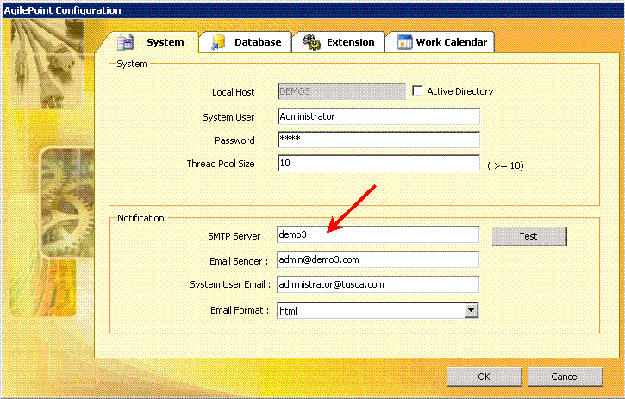Viewport: 625px width, 399px height.
Task: Click the Local Host field
Action: point(342,92)
